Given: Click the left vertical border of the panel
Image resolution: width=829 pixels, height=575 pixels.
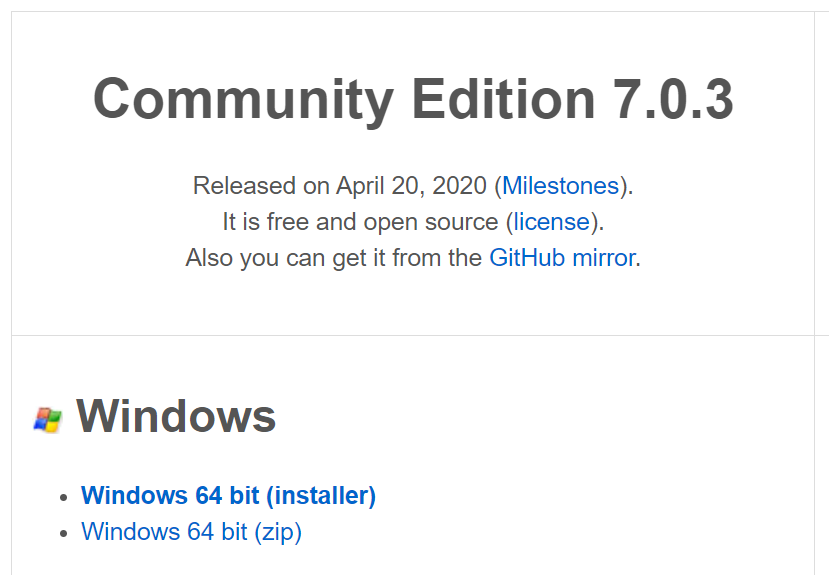Looking at the screenshot, I should point(12,200).
